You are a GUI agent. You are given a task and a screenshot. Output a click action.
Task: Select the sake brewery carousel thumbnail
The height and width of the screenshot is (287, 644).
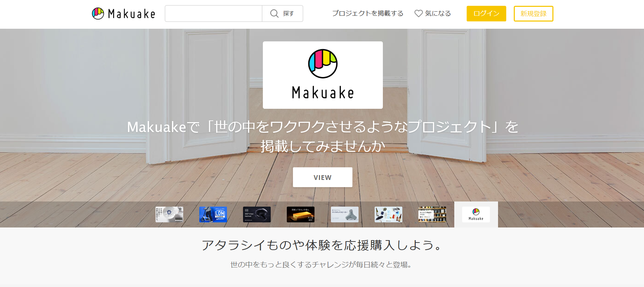169,214
